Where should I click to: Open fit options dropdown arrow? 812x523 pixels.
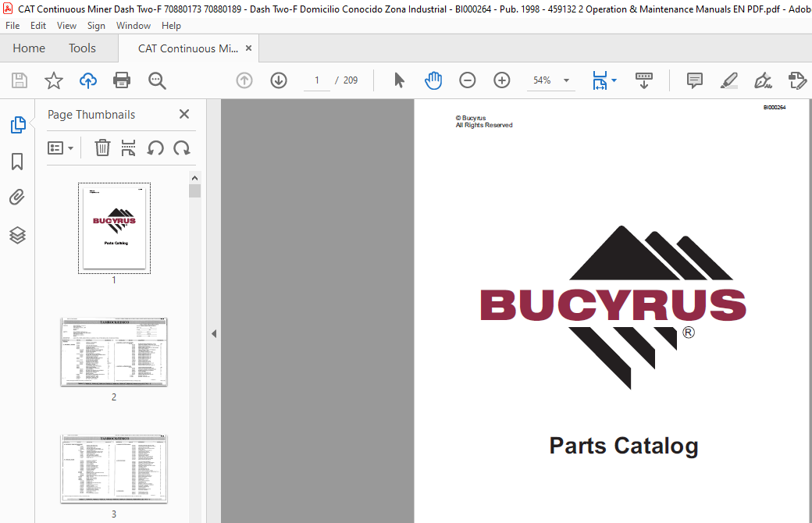[x=614, y=80]
